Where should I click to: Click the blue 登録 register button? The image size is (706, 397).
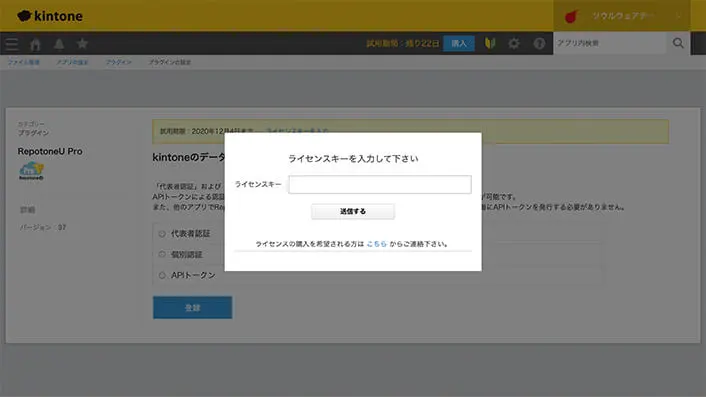pos(192,307)
